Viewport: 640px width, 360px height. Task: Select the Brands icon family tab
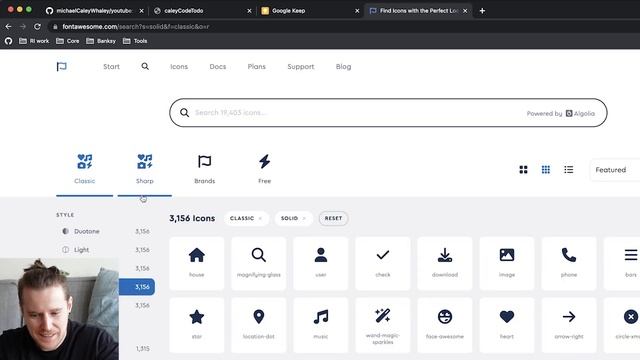coord(204,170)
